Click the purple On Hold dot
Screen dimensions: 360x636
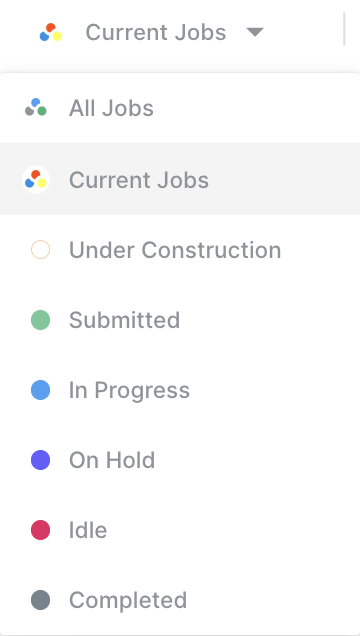tap(41, 460)
